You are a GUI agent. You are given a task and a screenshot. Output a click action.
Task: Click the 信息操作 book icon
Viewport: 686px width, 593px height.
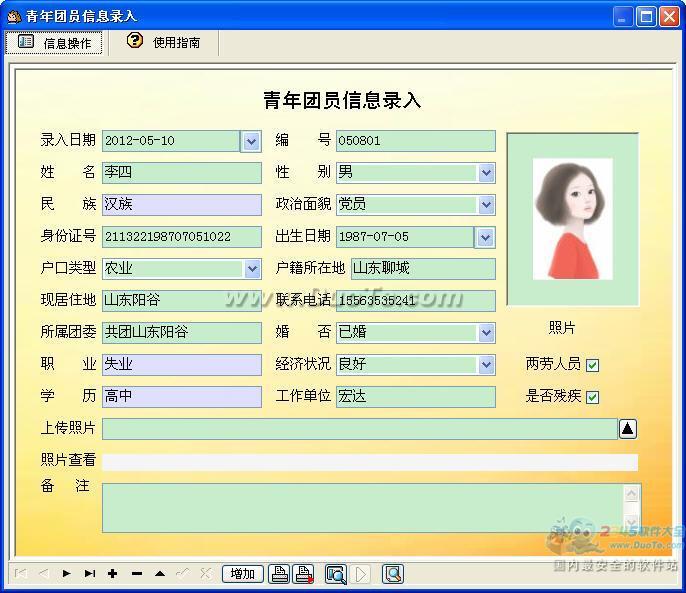26,42
